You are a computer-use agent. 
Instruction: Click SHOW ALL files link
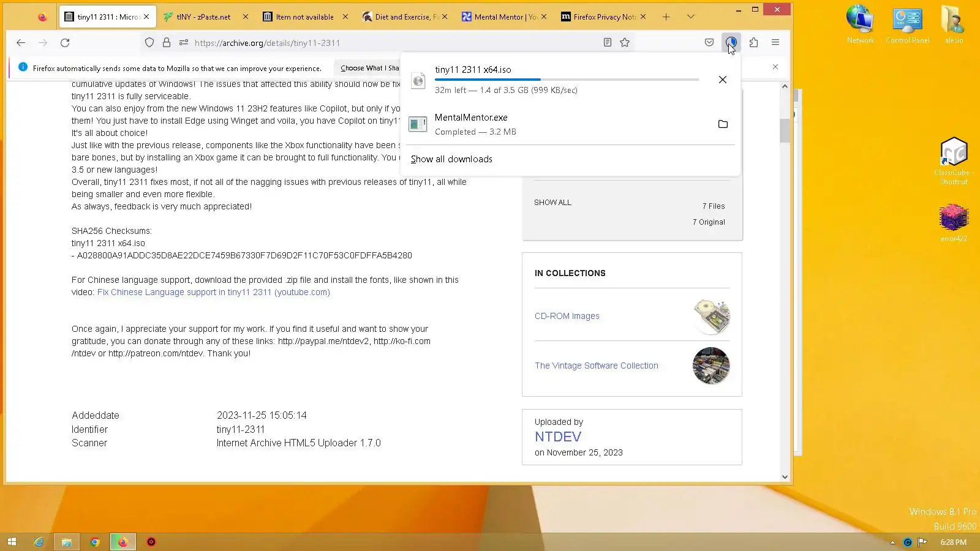pos(552,203)
